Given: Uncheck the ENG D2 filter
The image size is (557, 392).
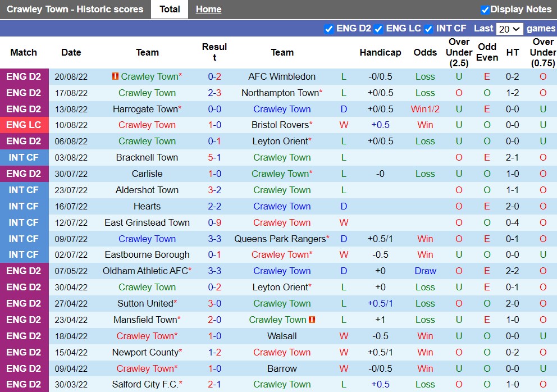Looking at the screenshot, I should point(330,28).
